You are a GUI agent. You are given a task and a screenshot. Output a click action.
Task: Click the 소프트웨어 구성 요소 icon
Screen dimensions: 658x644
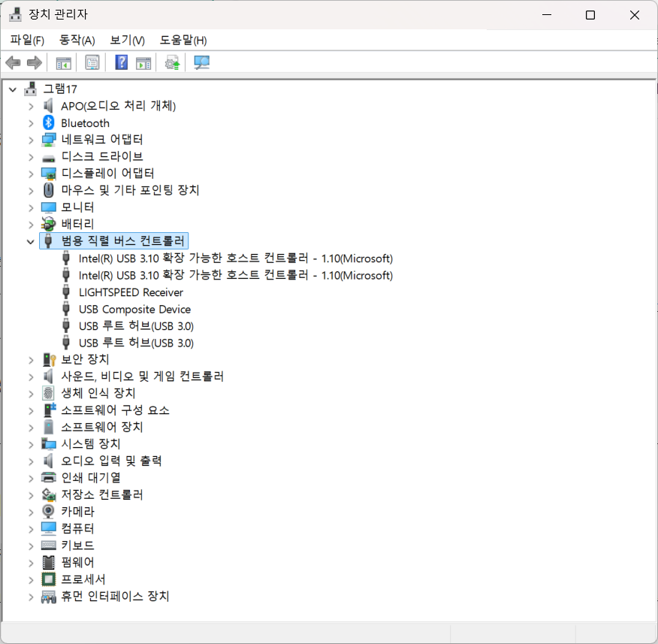(49, 410)
